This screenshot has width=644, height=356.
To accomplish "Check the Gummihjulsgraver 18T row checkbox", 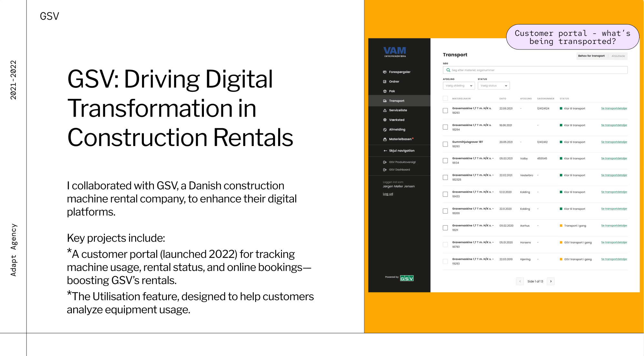I will [445, 144].
